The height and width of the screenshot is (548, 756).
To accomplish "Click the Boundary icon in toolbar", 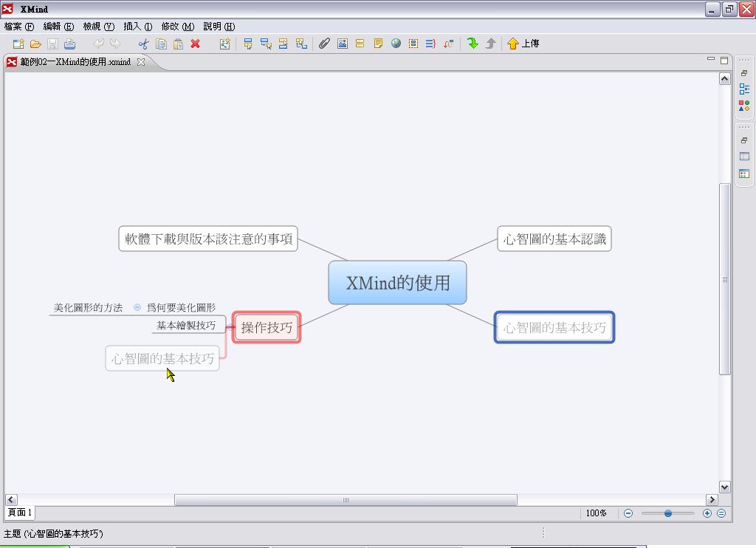I will click(413, 44).
